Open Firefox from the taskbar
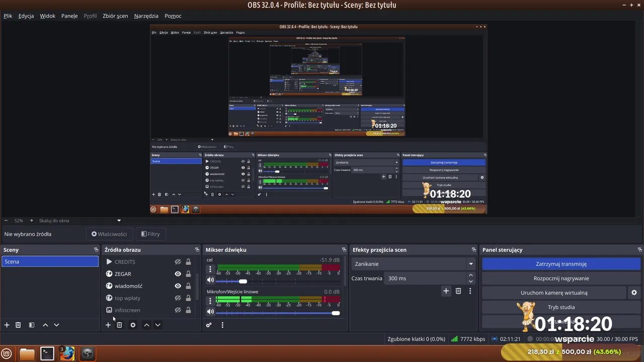Screen dimensions: 644x362 (67, 353)
